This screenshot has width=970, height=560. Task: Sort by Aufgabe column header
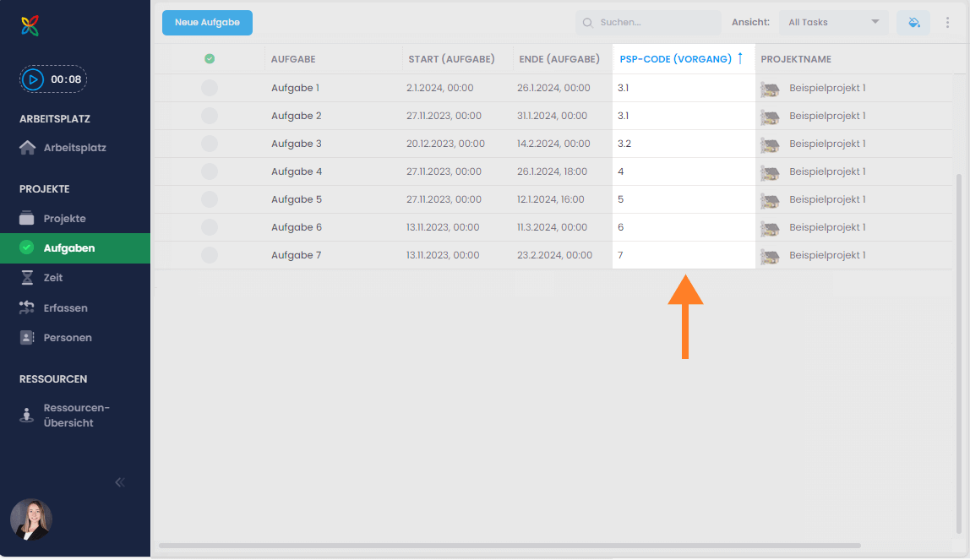(x=293, y=59)
